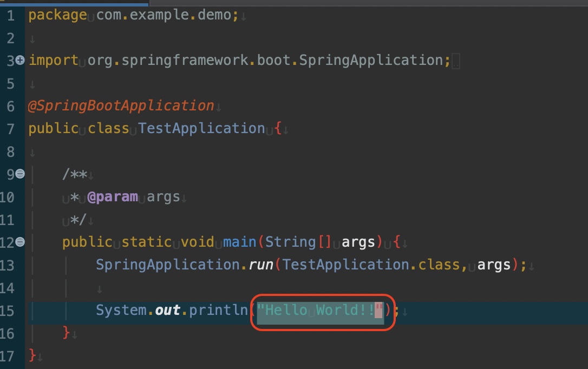Click the @SpringBootApplication annotation
588x369 pixels.
pos(121,106)
